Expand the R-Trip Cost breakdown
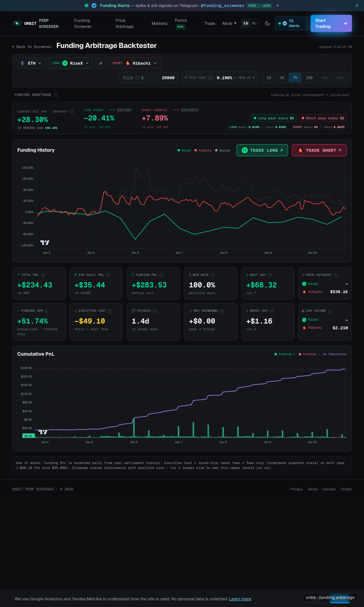This screenshot has width=364, height=607. click(254, 78)
